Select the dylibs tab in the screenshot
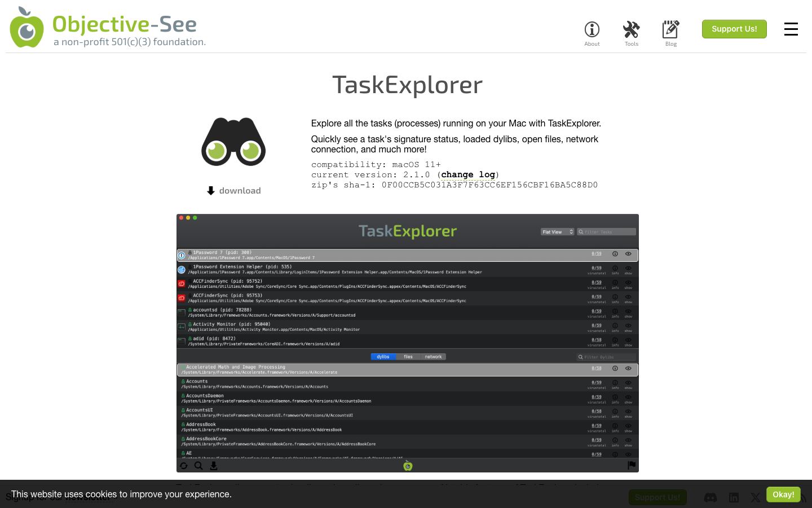The height and width of the screenshot is (508, 812). click(x=383, y=357)
